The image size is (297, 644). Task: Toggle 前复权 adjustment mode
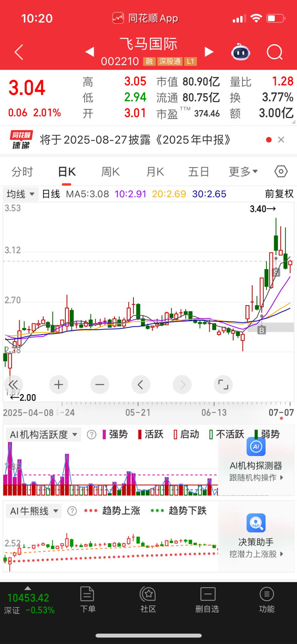(x=279, y=194)
